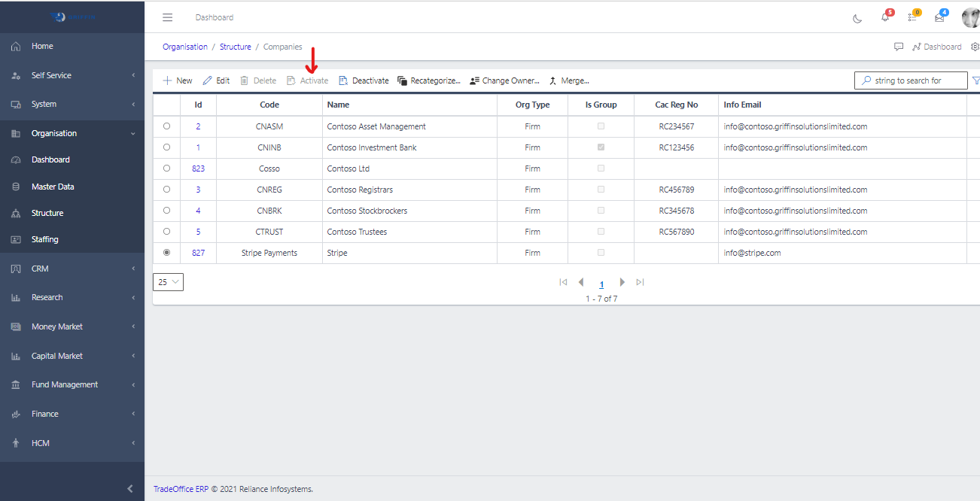The height and width of the screenshot is (501, 980).
Task: Open the page size 25 dropdown
Action: click(168, 282)
